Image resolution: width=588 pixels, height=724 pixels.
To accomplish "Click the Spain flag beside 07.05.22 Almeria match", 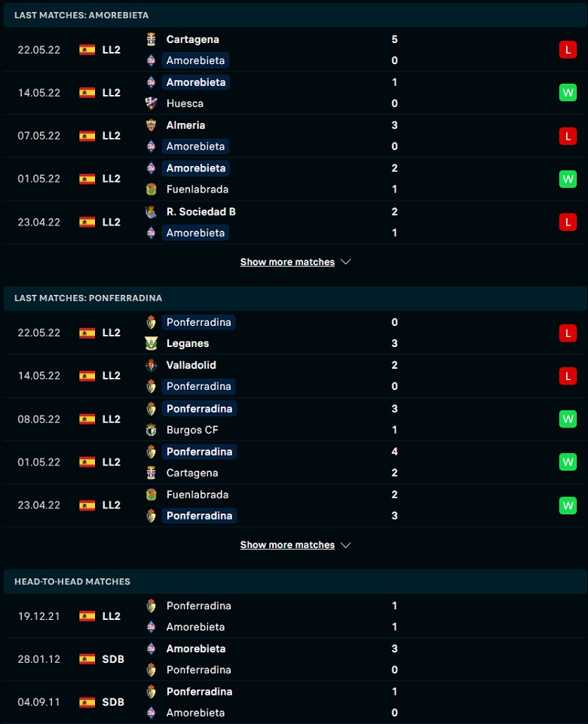I will [x=87, y=136].
